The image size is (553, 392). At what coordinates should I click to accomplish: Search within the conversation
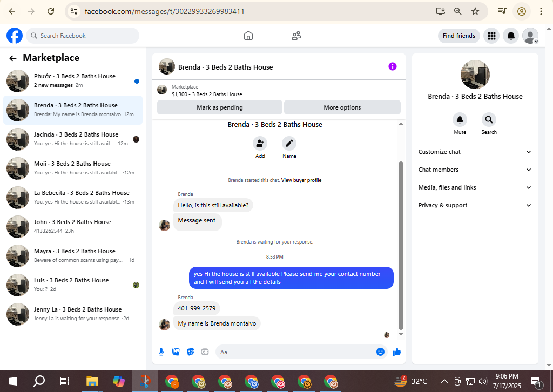pyautogui.click(x=489, y=120)
